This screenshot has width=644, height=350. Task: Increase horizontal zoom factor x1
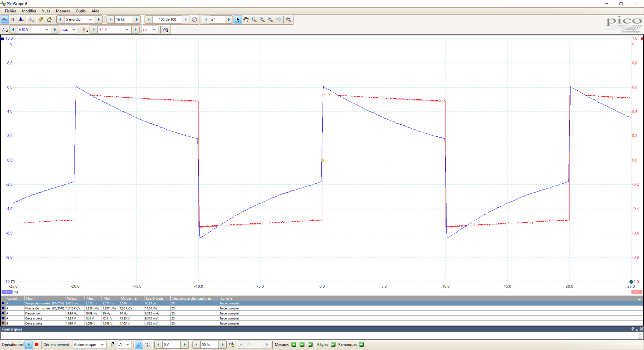tap(229, 20)
